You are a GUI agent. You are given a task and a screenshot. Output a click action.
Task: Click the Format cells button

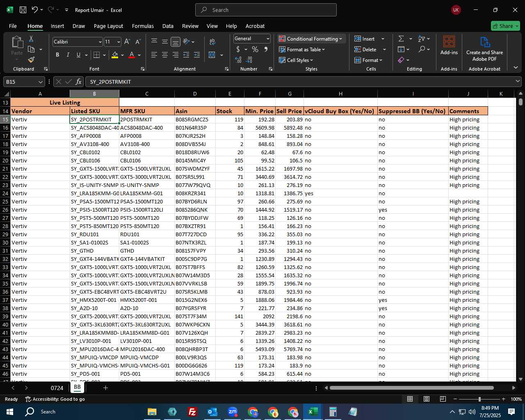tap(368, 60)
